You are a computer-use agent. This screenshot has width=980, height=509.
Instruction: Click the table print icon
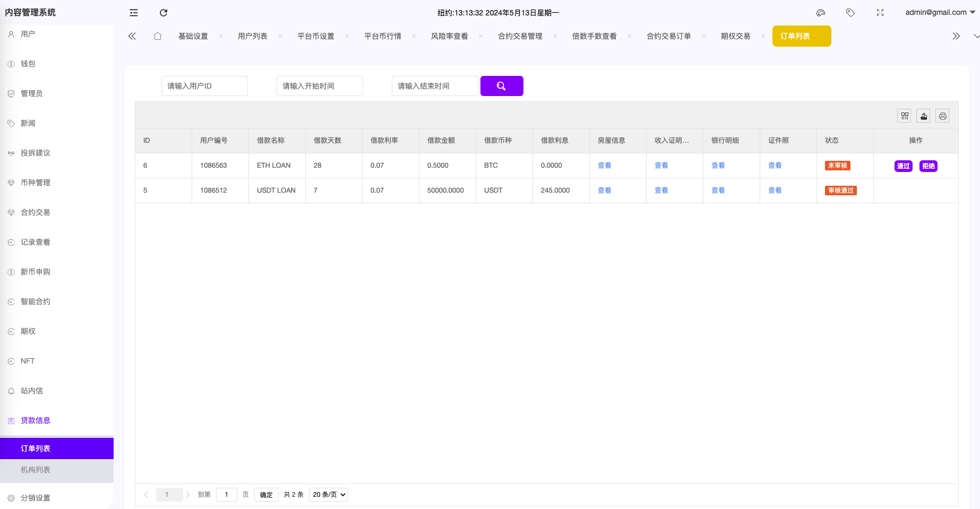pyautogui.click(x=942, y=116)
